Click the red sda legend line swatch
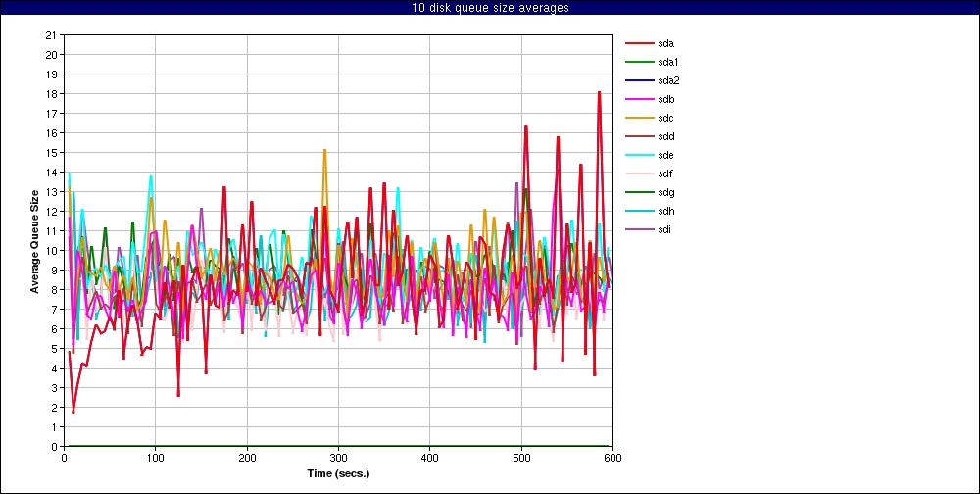The width and height of the screenshot is (980, 494). (x=638, y=44)
